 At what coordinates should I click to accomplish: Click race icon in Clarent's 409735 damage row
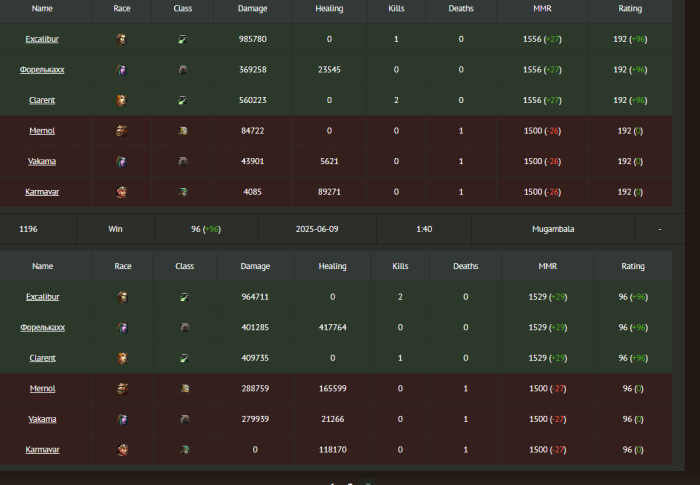click(122, 358)
